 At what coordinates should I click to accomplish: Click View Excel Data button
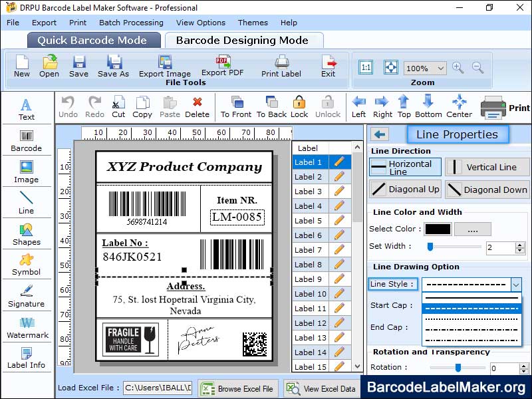click(x=322, y=388)
